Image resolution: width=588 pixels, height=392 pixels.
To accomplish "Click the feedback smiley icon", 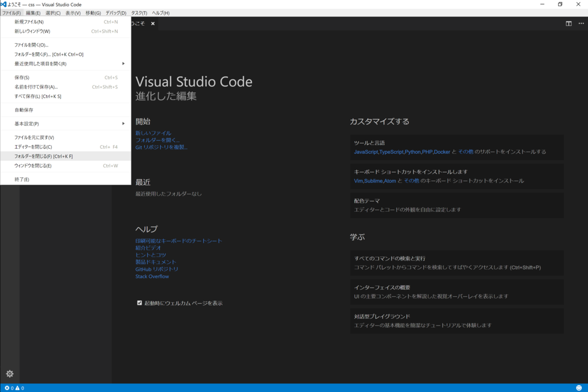I will click(579, 388).
